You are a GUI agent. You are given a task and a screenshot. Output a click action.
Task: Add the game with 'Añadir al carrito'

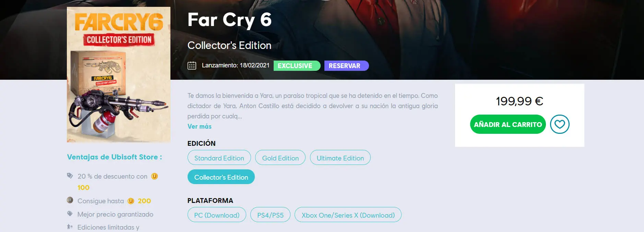[x=508, y=124]
